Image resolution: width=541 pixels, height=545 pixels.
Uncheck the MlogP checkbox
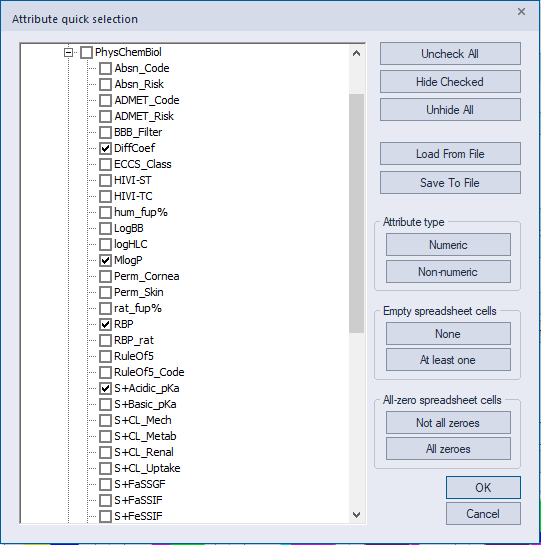click(x=105, y=260)
